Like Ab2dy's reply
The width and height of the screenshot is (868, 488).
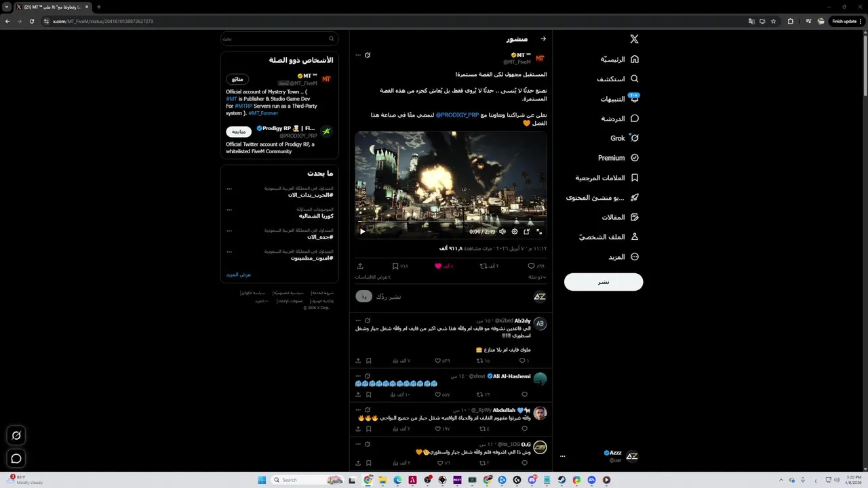[438, 361]
